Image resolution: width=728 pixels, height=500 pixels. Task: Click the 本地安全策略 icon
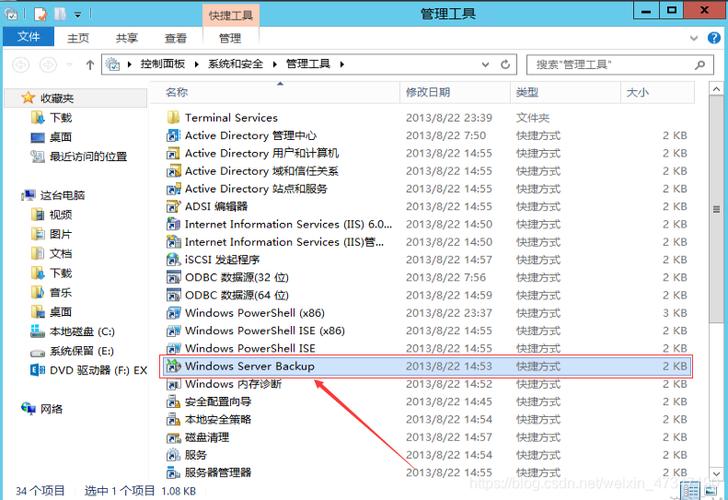(x=173, y=419)
